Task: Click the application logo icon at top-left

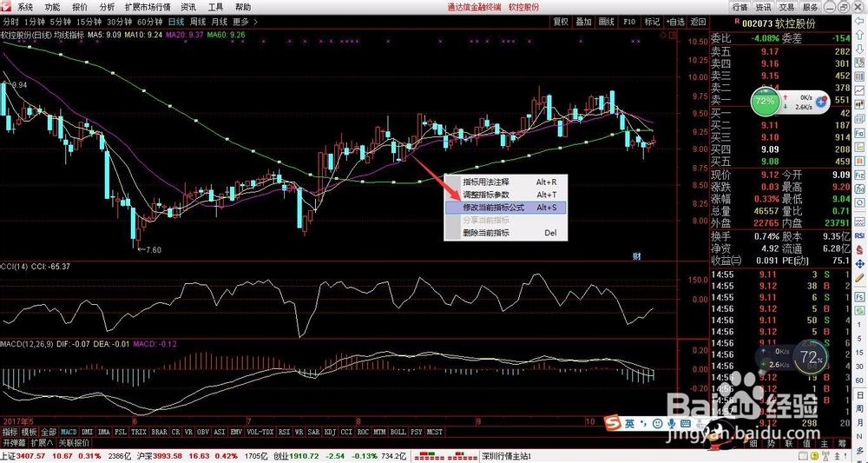Action: 5,7
